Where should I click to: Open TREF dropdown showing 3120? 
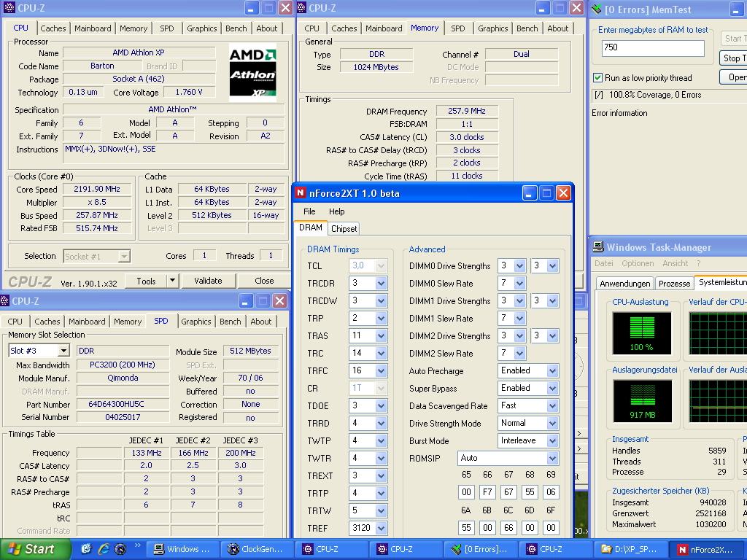tap(381, 528)
